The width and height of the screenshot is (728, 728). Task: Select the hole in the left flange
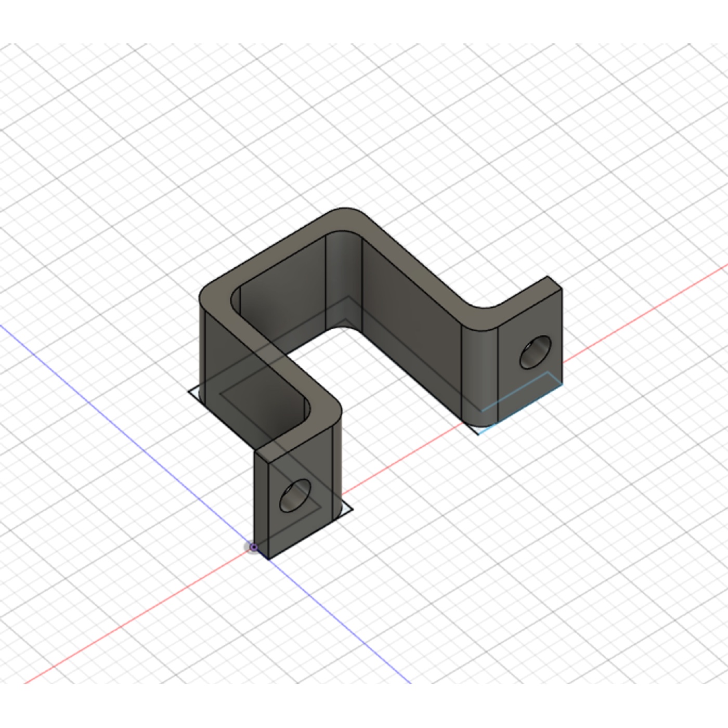[295, 496]
